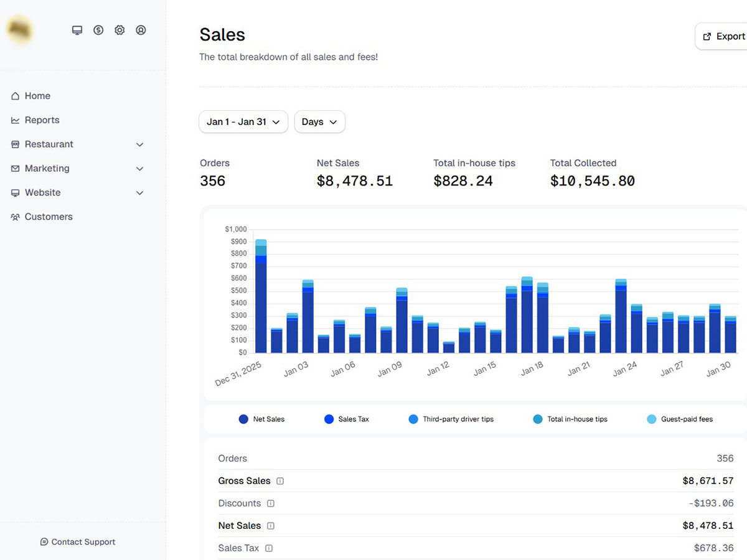Click the Export button
This screenshot has width=747, height=560.
point(723,37)
